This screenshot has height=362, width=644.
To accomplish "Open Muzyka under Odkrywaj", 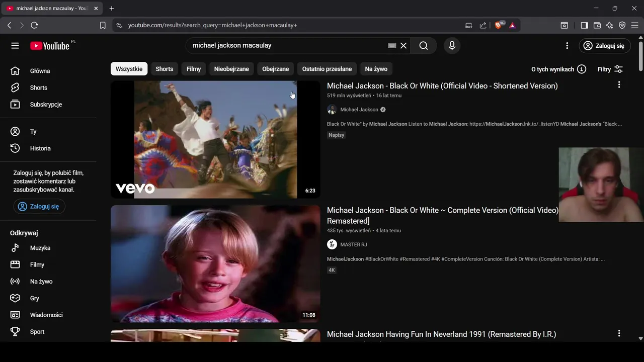I will (x=48, y=248).
